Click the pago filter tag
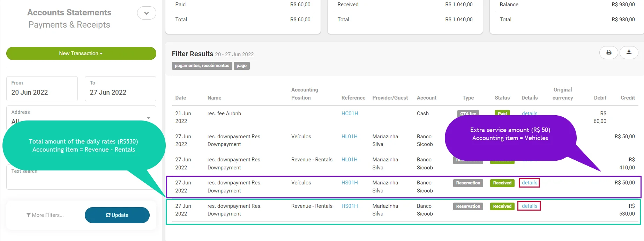 pos(241,66)
